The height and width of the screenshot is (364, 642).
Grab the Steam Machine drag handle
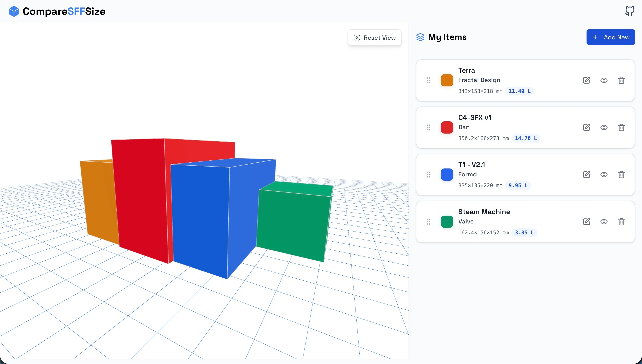pyautogui.click(x=428, y=222)
